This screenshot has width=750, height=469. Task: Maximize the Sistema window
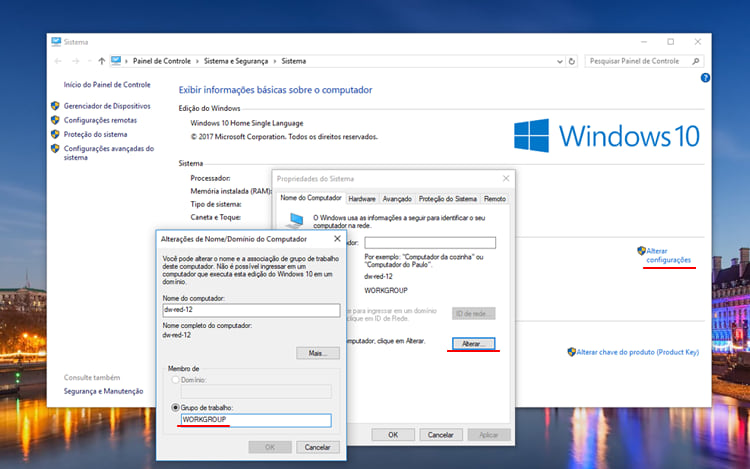pyautogui.click(x=671, y=42)
